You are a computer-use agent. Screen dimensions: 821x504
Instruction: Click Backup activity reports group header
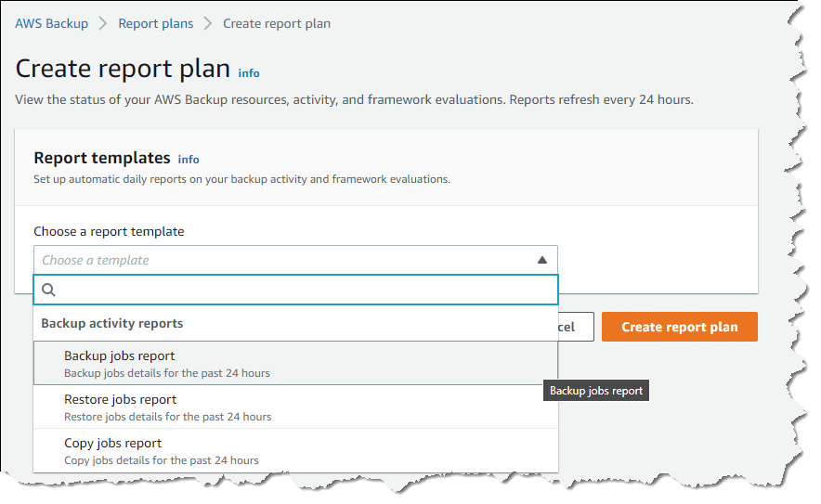[x=112, y=323]
